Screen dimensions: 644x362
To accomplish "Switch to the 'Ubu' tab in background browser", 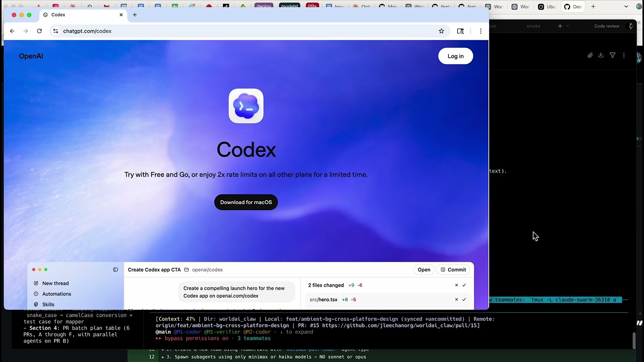I will tap(547, 7).
